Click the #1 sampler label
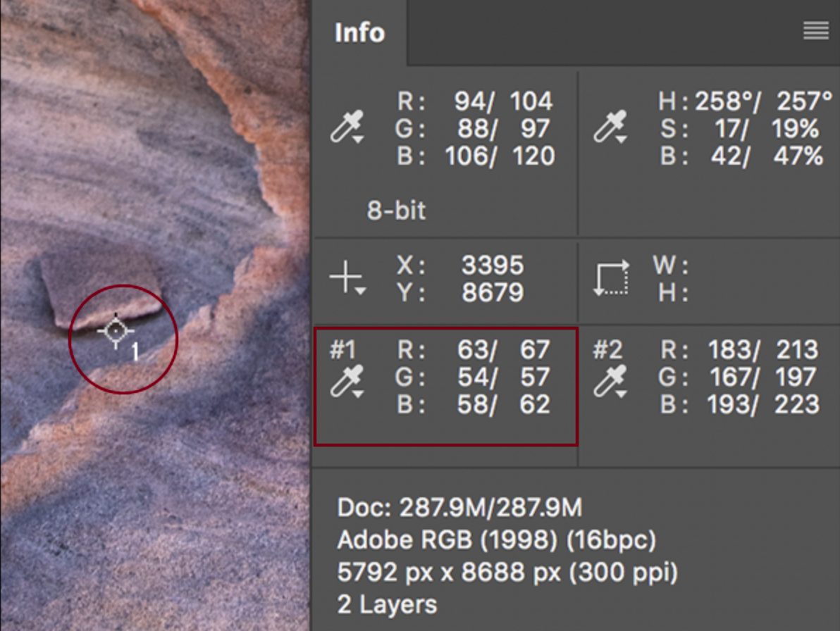Screen dimensions: 840x631 [x=342, y=350]
